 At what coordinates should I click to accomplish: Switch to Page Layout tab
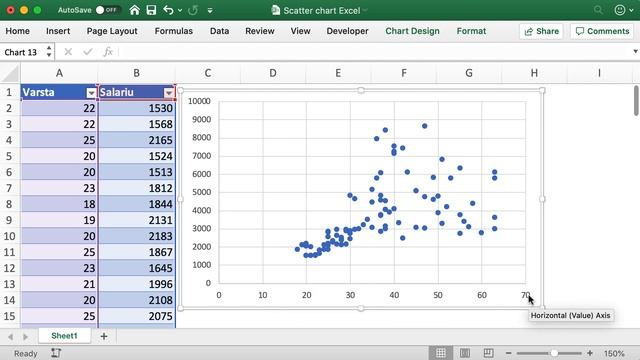point(112,31)
